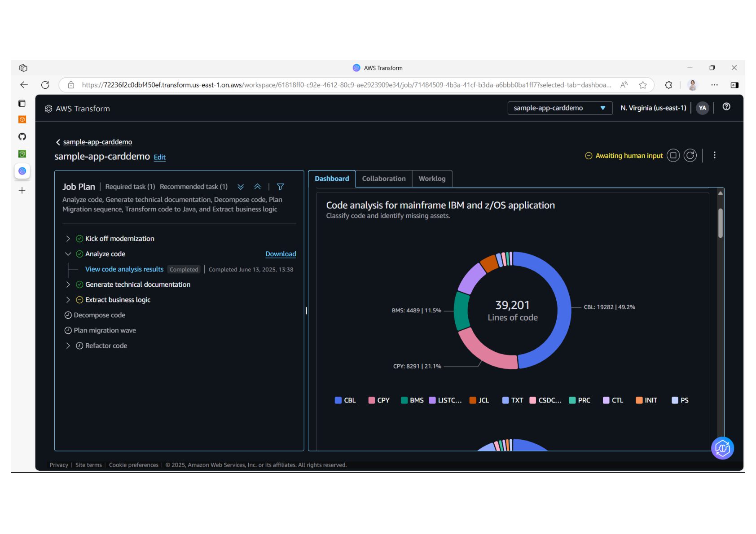The height and width of the screenshot is (534, 756).
Task: Restart the job with the circular arrow icon
Action: click(690, 156)
